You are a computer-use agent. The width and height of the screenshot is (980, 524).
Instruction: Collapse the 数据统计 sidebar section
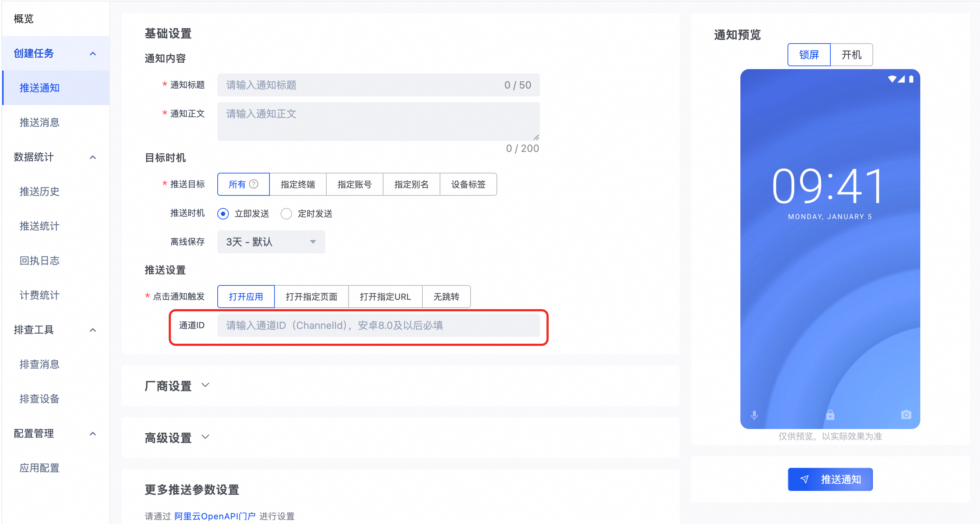tap(93, 157)
